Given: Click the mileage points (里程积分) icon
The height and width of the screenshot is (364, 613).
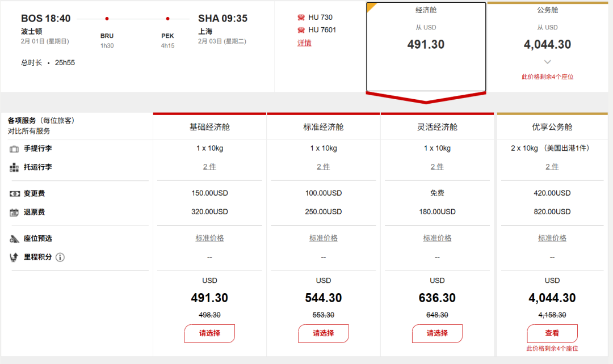Looking at the screenshot, I should [14, 257].
